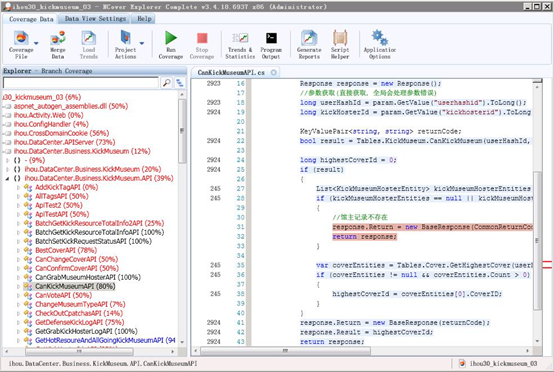Screen dimensions: 554x372
Task: Open Trends & Statistics
Action: [x=240, y=45]
